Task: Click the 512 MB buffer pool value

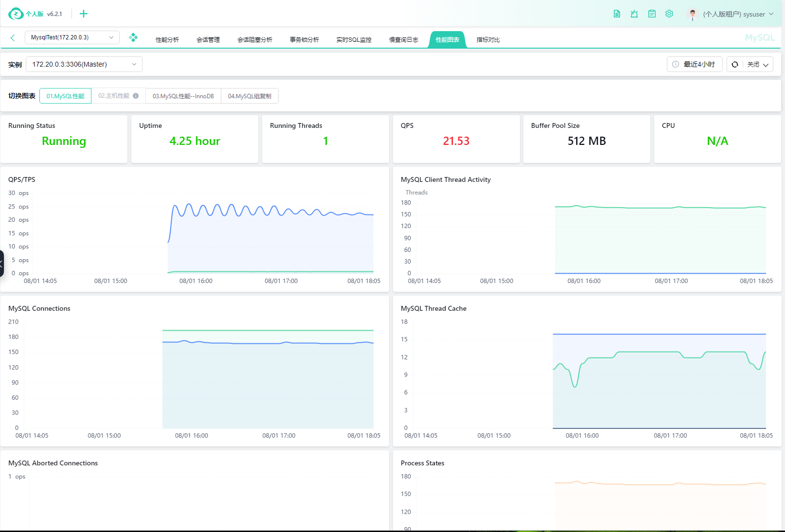Action: [587, 141]
